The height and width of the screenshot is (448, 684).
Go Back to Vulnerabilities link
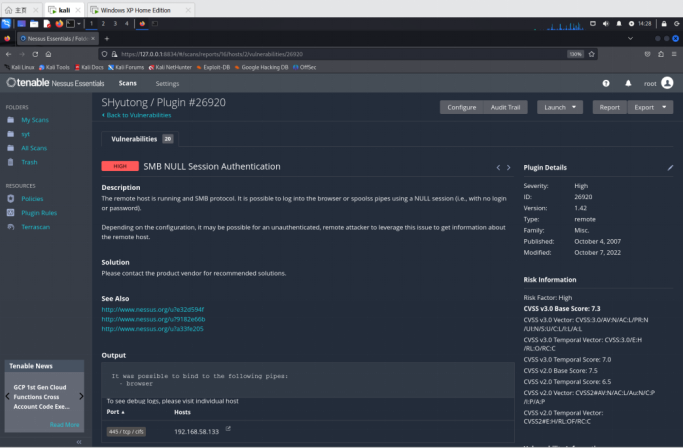point(137,115)
